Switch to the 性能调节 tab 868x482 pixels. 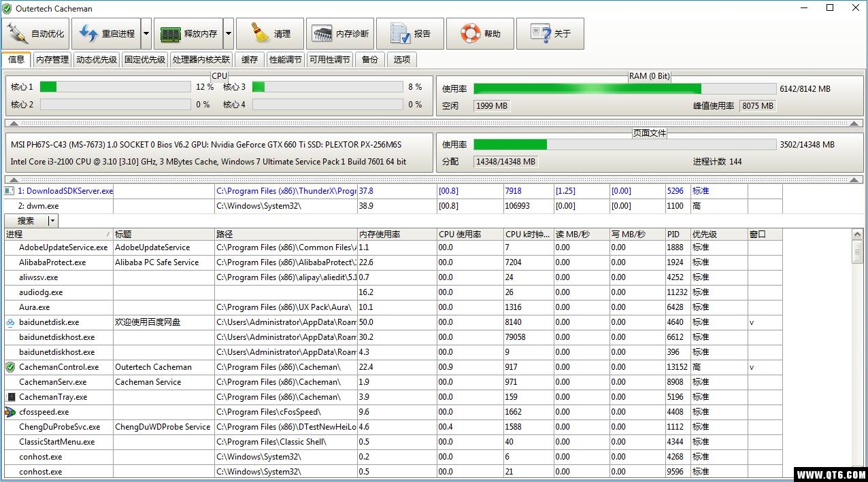[x=286, y=60]
